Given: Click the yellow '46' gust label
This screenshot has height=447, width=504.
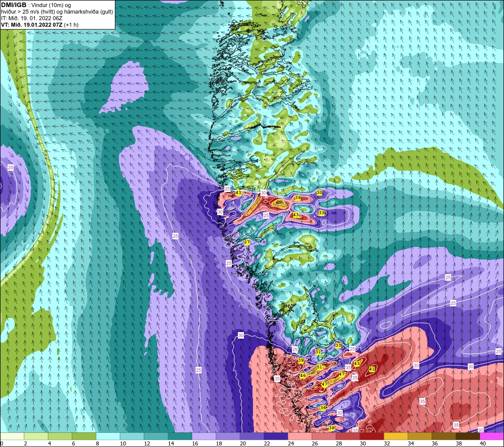Looking at the screenshot, I should coord(303,375).
